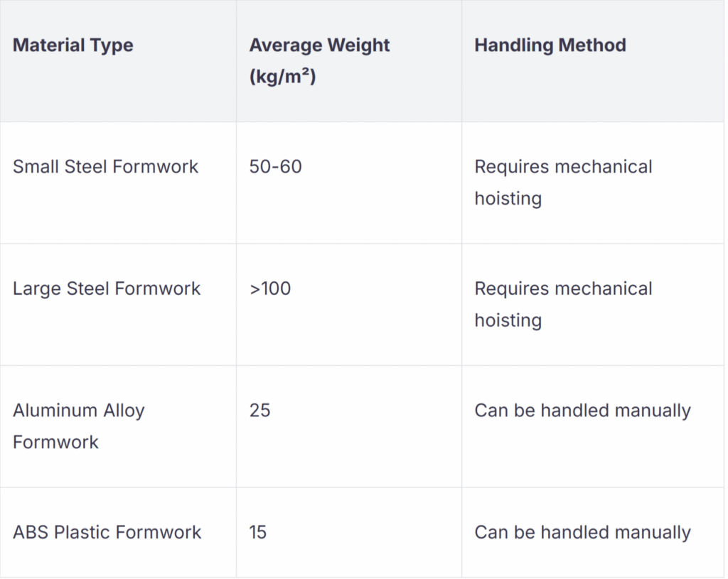The width and height of the screenshot is (728, 579).
Task: Select the "Small Steel Formwork" cell
Action: (106, 167)
